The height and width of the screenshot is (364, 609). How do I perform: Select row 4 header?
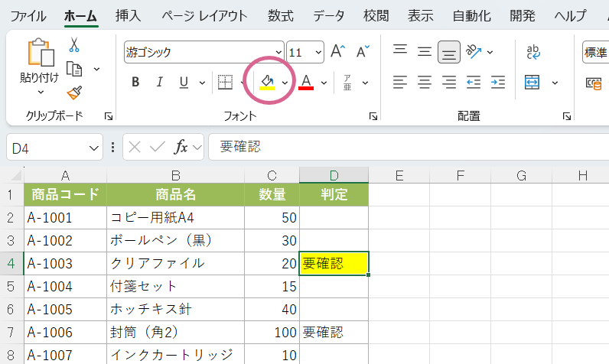coord(11,264)
